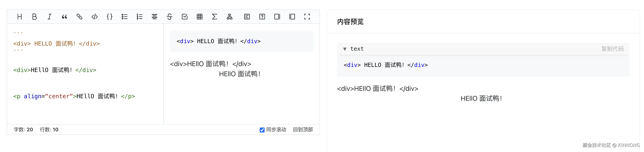Insert a code block with braces icon

110,17
